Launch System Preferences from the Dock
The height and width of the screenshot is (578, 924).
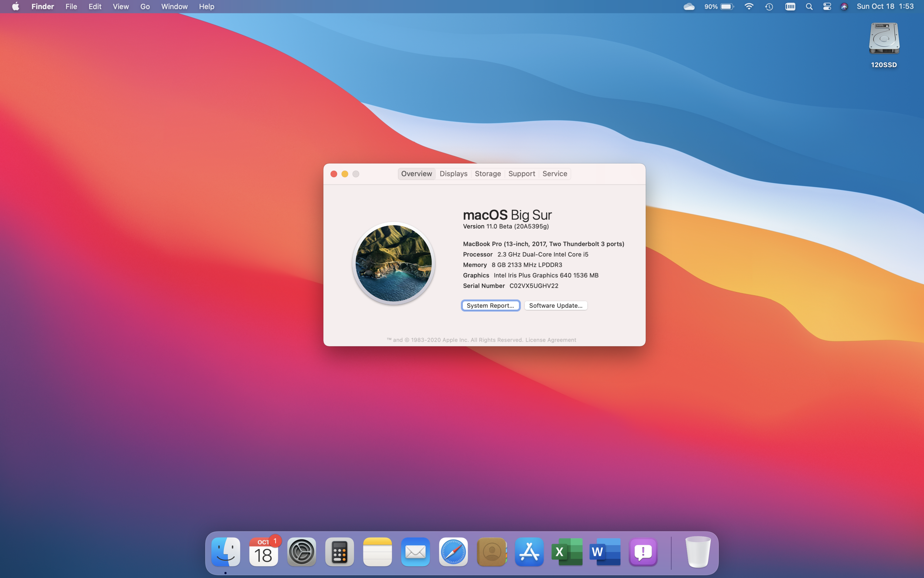pos(301,552)
